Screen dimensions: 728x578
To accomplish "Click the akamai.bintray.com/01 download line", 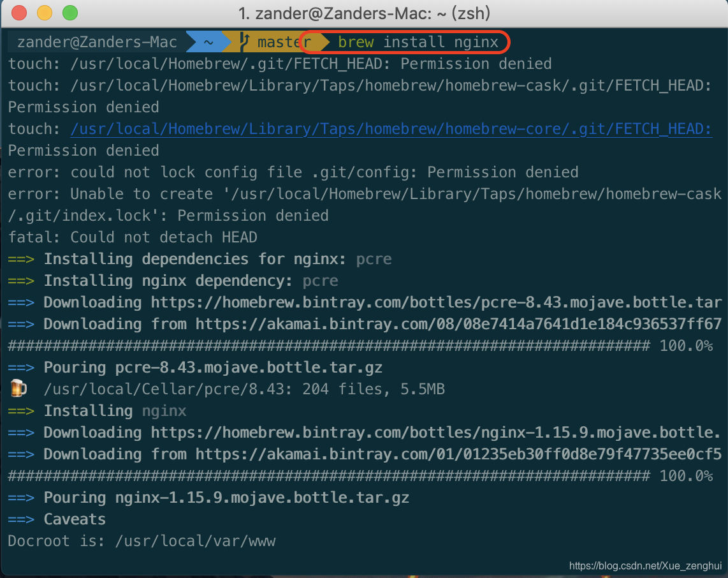I will 365,454.
